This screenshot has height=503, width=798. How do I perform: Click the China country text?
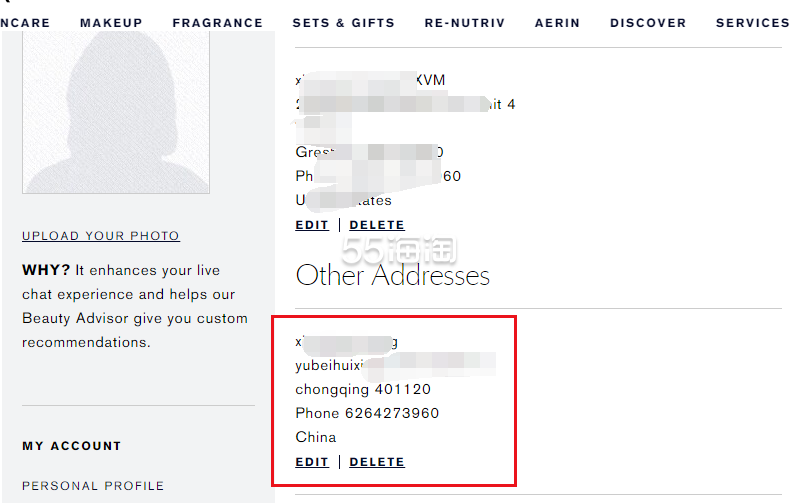point(316,437)
